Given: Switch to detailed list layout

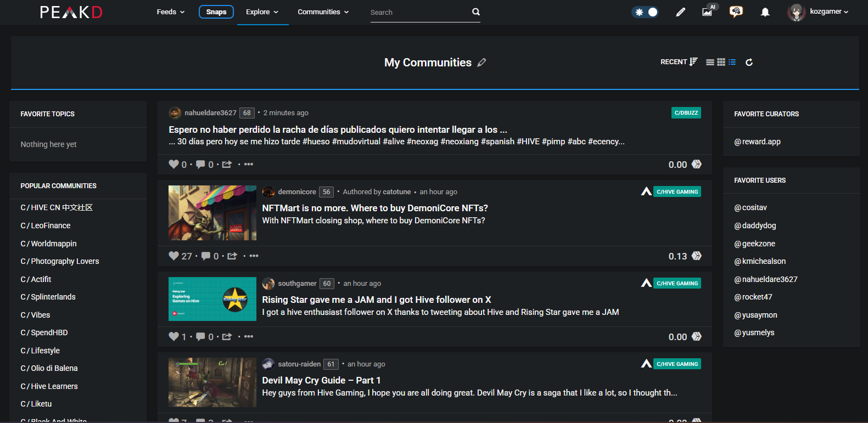Looking at the screenshot, I should [732, 62].
